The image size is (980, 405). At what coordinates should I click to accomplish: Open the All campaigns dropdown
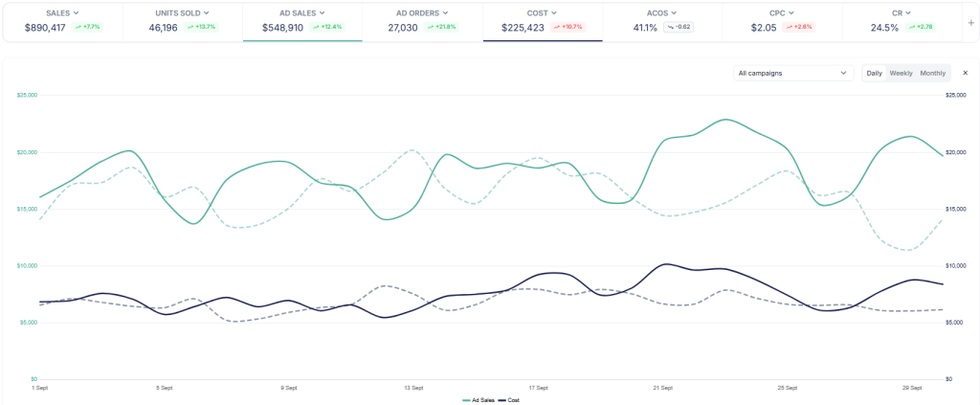tap(792, 73)
